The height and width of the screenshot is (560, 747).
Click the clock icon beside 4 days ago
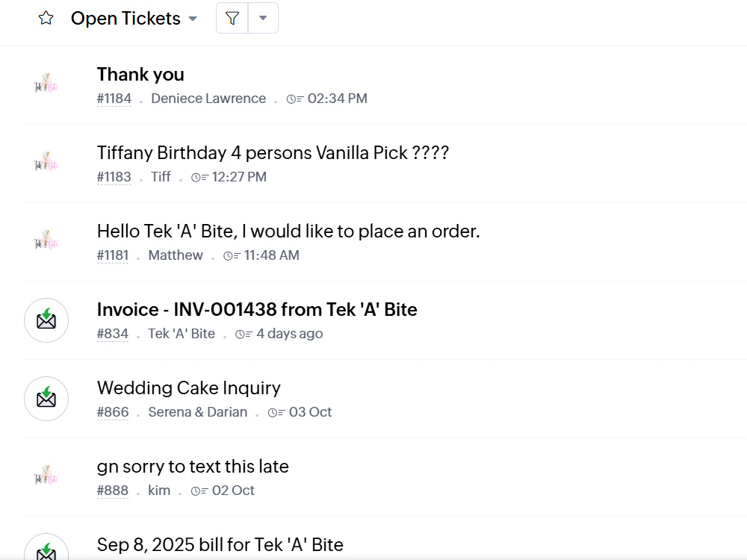click(x=244, y=335)
